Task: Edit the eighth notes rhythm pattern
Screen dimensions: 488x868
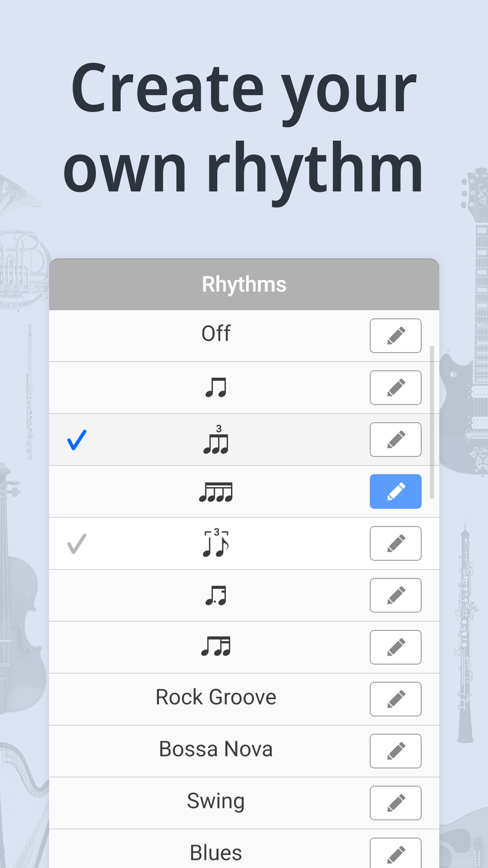Action: [395, 388]
